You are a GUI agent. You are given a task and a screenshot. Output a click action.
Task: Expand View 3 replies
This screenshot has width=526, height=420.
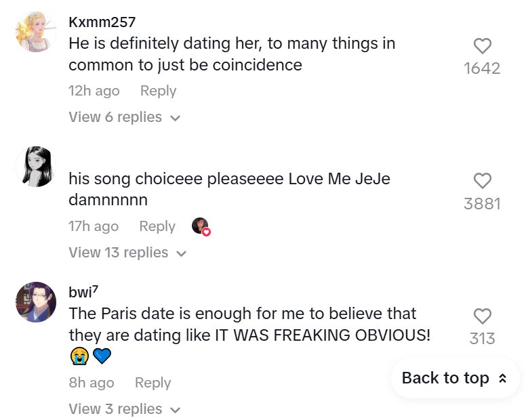click(125, 409)
